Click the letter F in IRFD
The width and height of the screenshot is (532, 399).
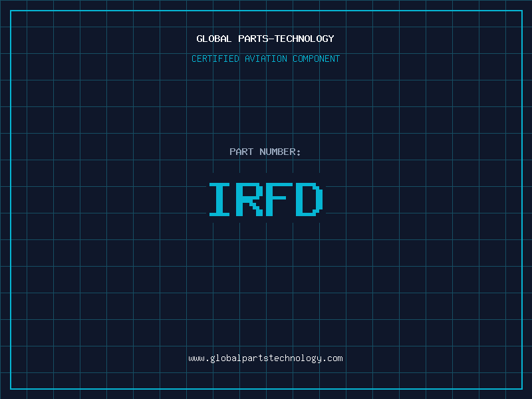pyautogui.click(x=280, y=199)
